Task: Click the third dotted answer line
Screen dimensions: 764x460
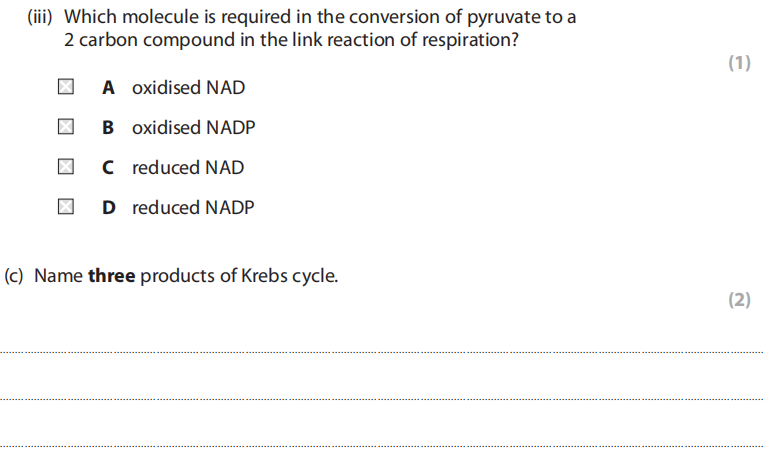Action: 382,446
